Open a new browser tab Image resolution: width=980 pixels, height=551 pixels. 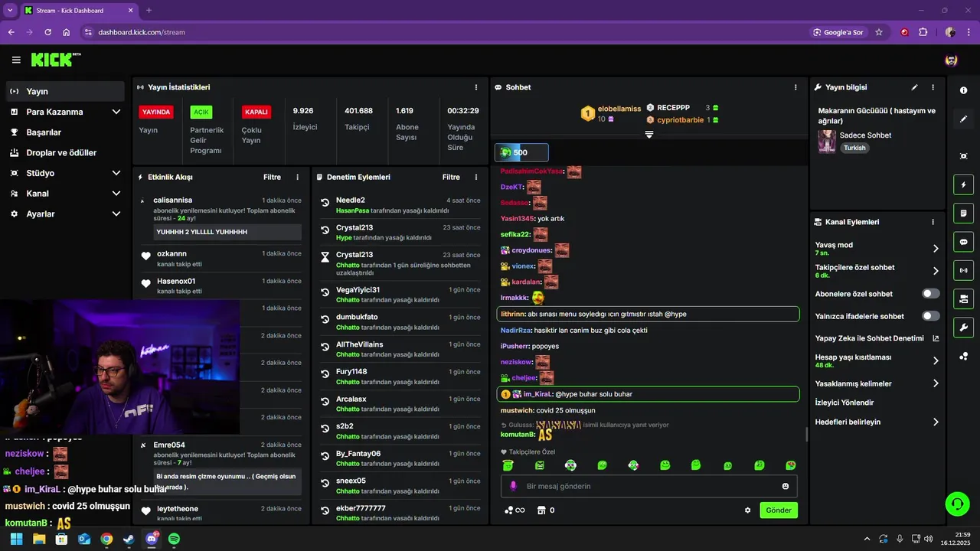tap(149, 11)
